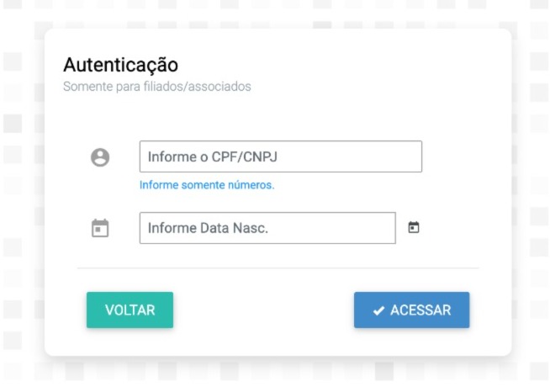Focus the Informe o CPF/CNPJ input field
Screen dimensions: 550x392
pyautogui.click(x=280, y=156)
